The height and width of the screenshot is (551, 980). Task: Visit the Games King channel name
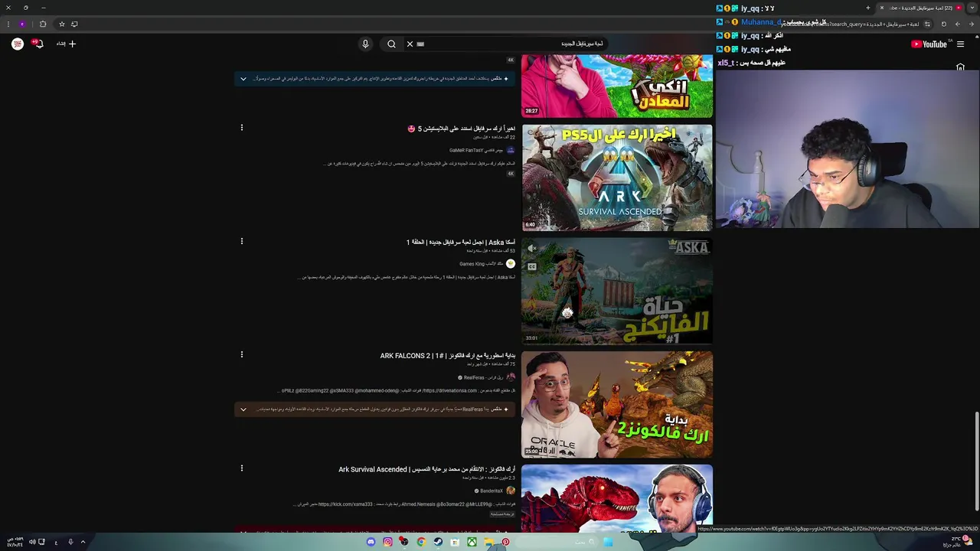[x=482, y=264]
